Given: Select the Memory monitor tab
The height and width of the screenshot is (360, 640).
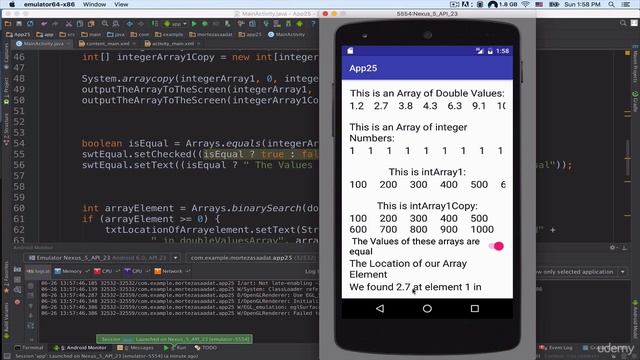Looking at the screenshot, I should pyautogui.click(x=71, y=271).
